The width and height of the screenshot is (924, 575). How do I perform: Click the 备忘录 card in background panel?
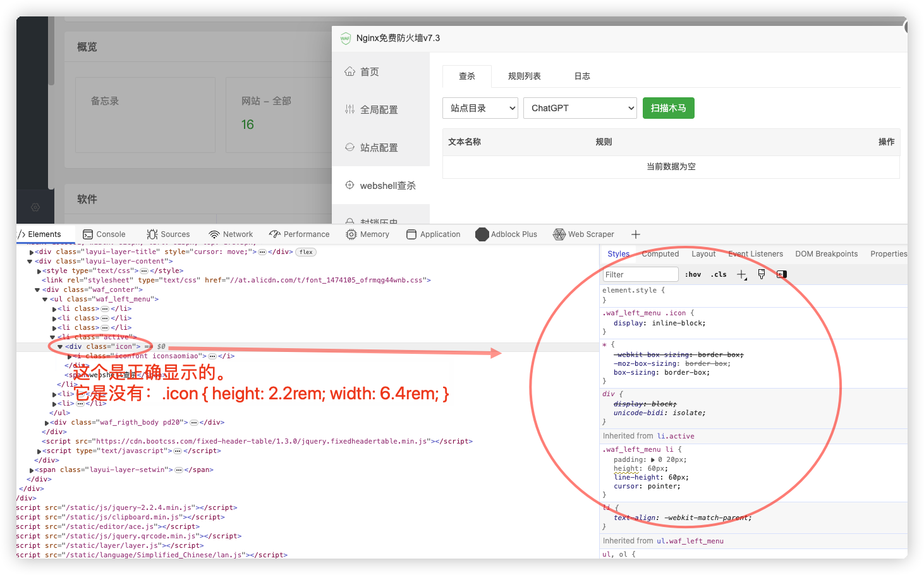[x=145, y=115]
